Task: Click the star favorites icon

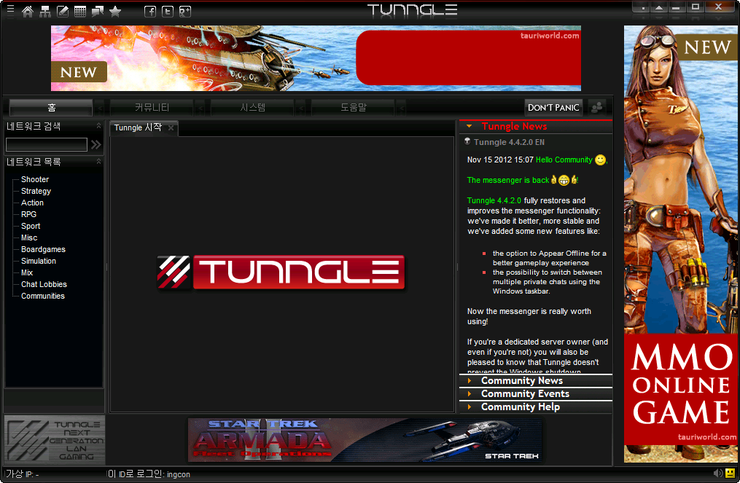Action: click(115, 11)
